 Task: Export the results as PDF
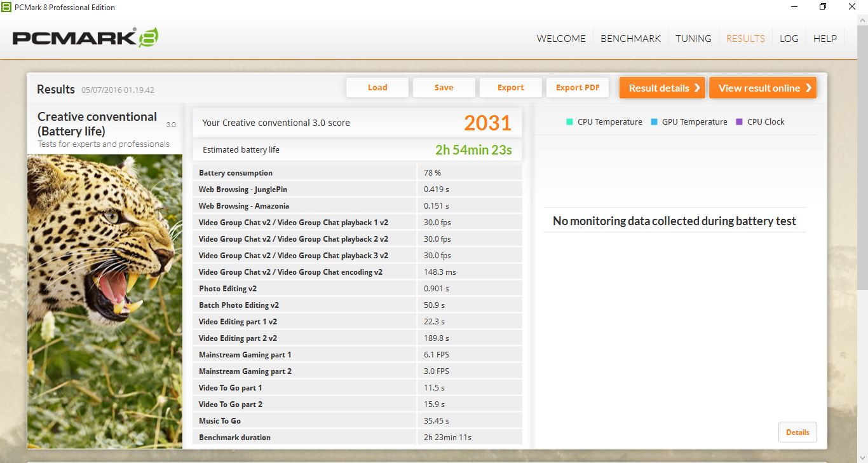(x=577, y=88)
